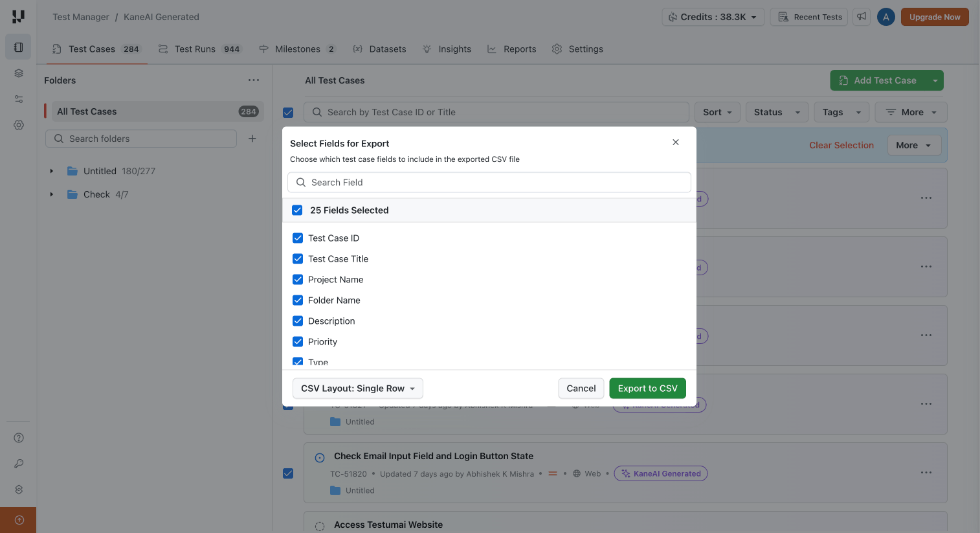
Task: Click the help question mark sidebar icon
Action: click(x=19, y=438)
